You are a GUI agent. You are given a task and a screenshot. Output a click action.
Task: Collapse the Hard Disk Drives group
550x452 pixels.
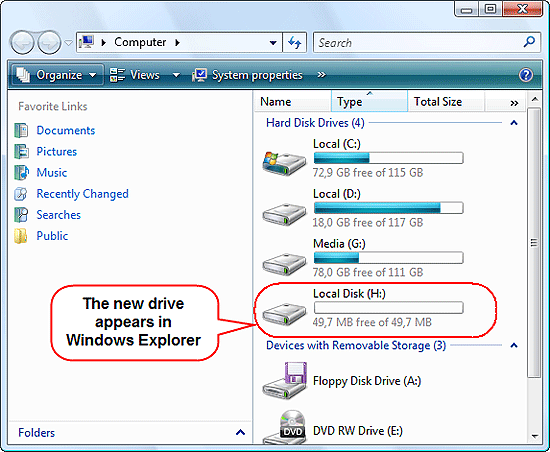(514, 123)
